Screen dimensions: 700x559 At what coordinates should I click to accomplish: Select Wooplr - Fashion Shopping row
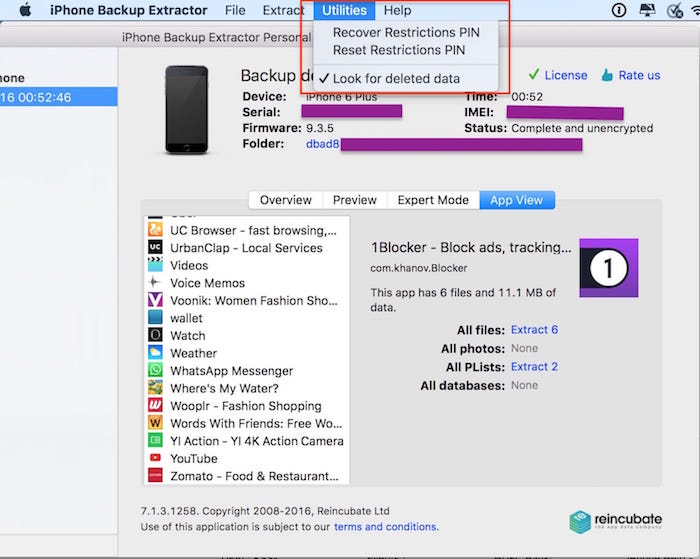(x=247, y=405)
